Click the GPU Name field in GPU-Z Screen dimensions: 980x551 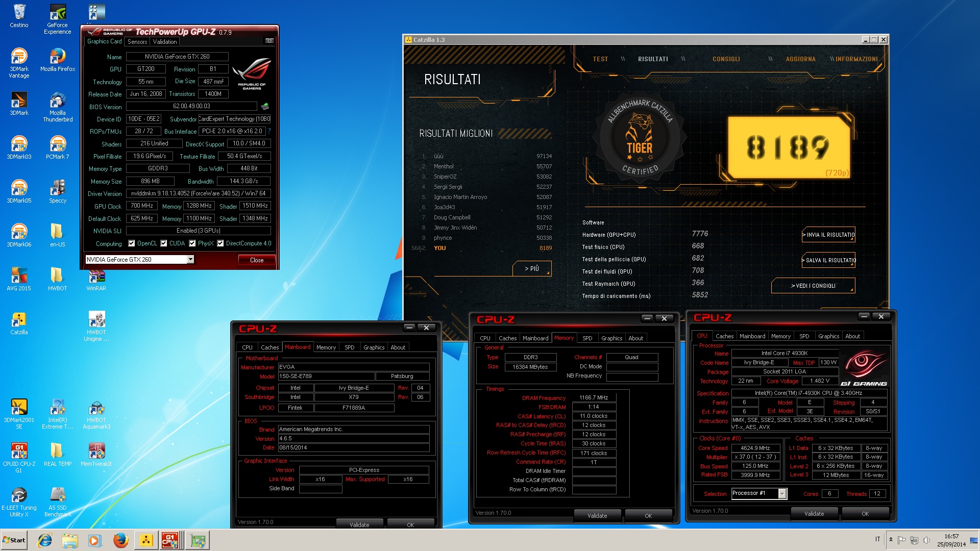tap(177, 57)
